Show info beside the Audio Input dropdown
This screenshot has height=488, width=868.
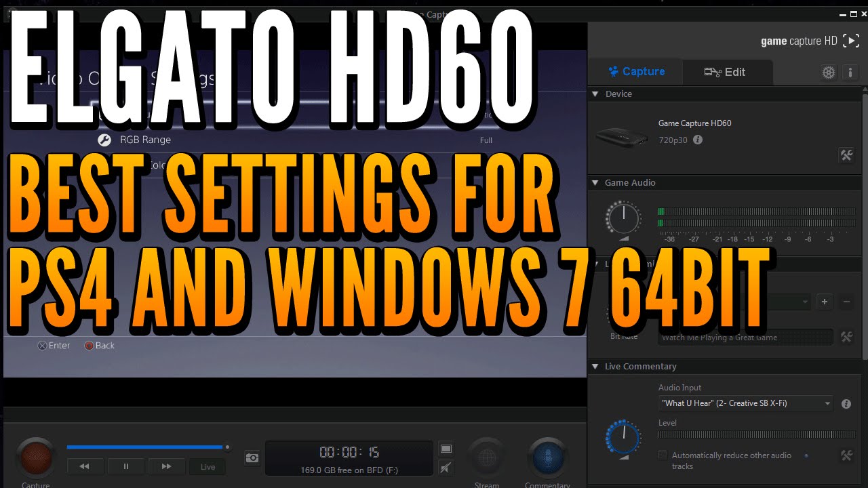[x=846, y=403]
